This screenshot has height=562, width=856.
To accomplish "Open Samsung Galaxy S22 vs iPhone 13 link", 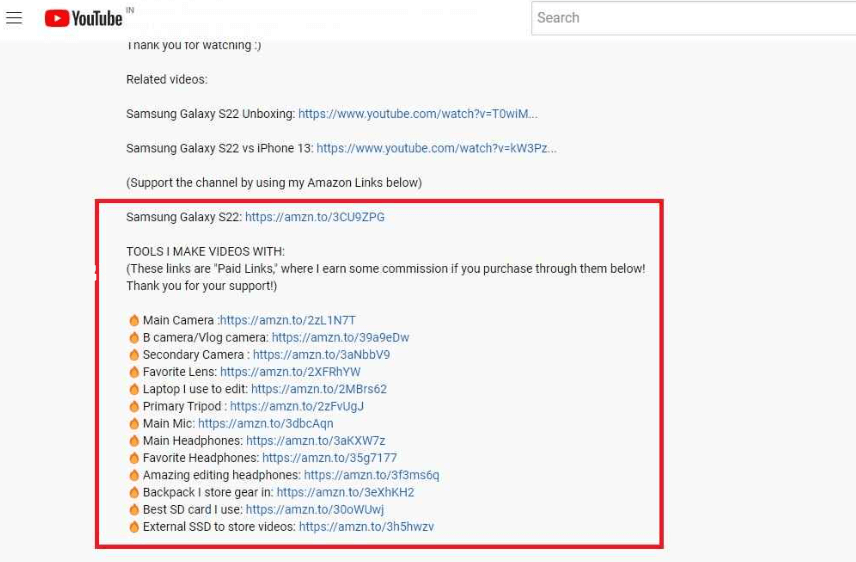I will point(436,148).
